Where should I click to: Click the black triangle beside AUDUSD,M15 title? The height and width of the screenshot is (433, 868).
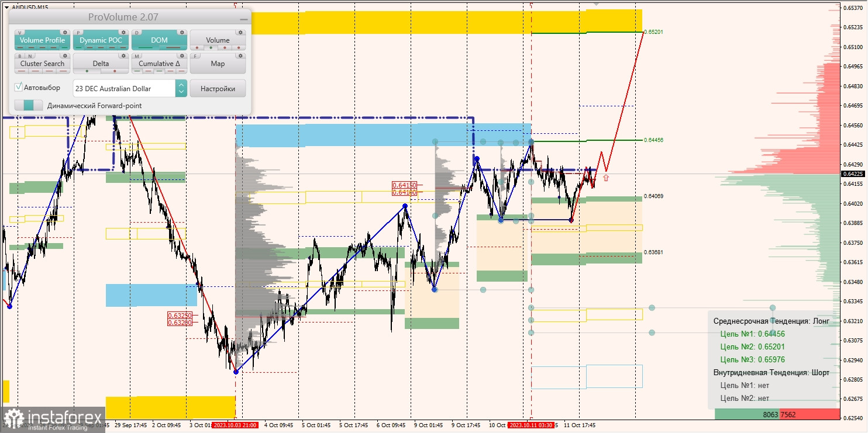coord(7,7)
